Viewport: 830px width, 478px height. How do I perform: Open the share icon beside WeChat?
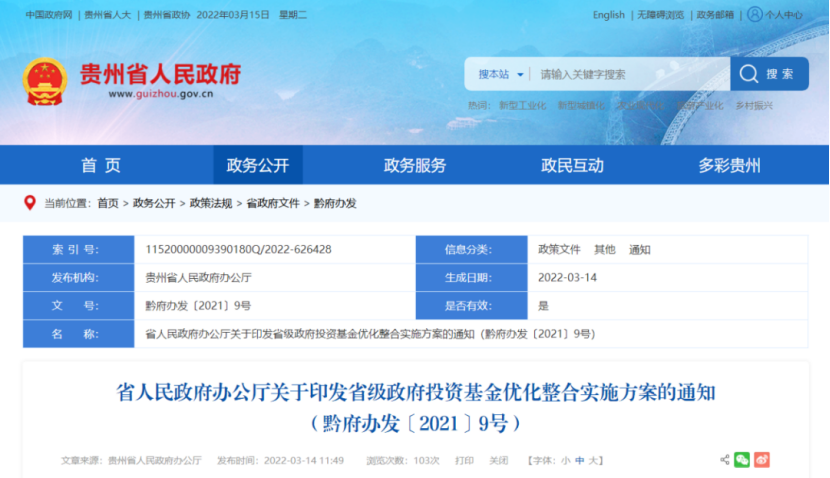725,459
